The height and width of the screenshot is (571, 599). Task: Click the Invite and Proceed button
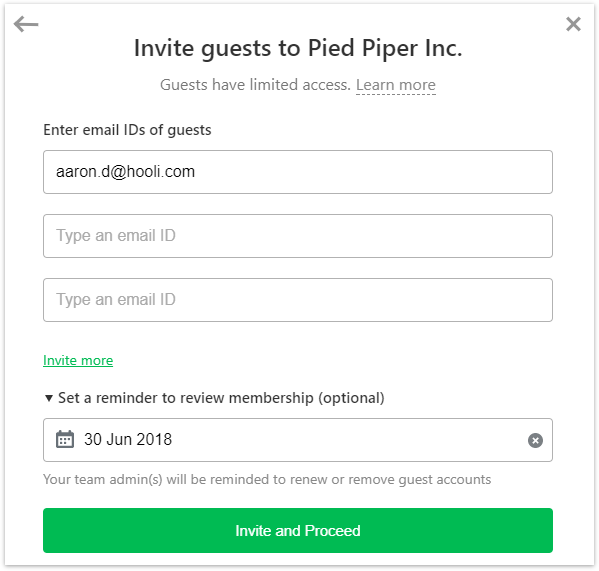(x=298, y=530)
